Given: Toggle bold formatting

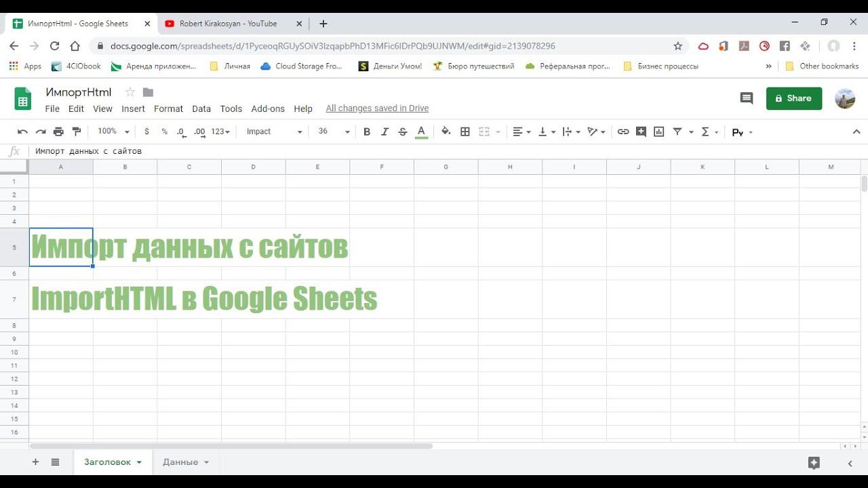Looking at the screenshot, I should pyautogui.click(x=367, y=131).
